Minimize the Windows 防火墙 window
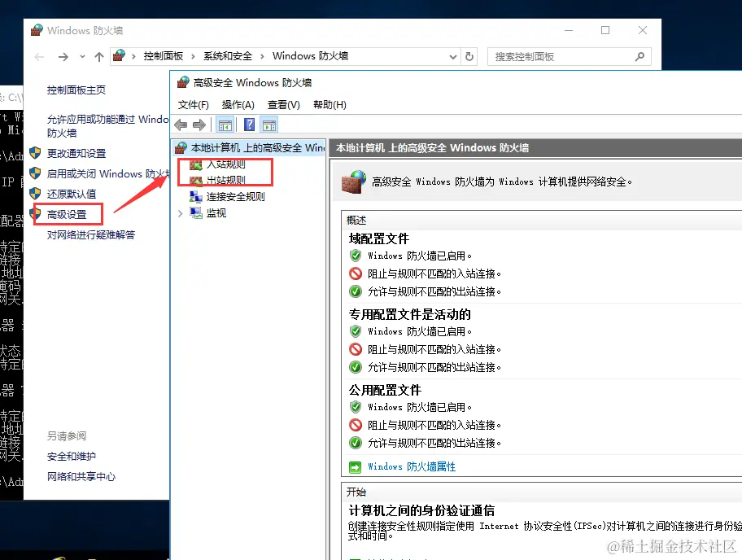Screen dimensions: 742x560 click(x=569, y=30)
